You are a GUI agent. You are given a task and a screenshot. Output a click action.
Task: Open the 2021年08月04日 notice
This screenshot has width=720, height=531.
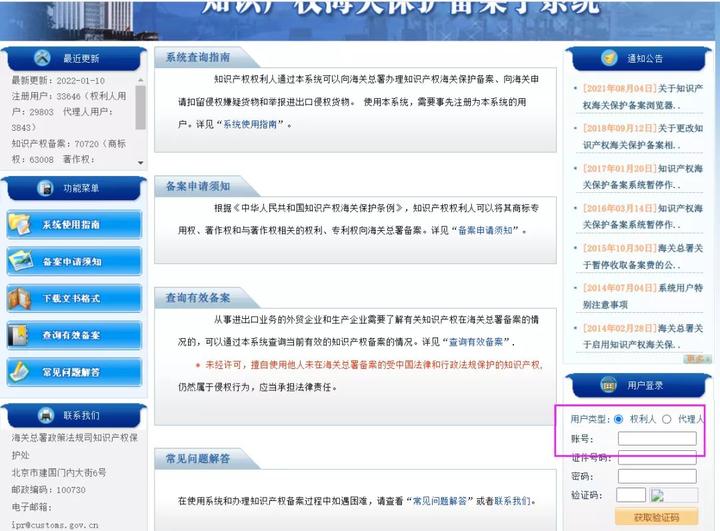click(642, 96)
